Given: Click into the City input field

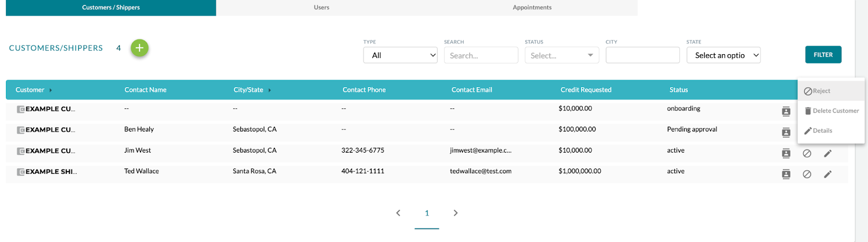Looking at the screenshot, I should click(x=642, y=55).
